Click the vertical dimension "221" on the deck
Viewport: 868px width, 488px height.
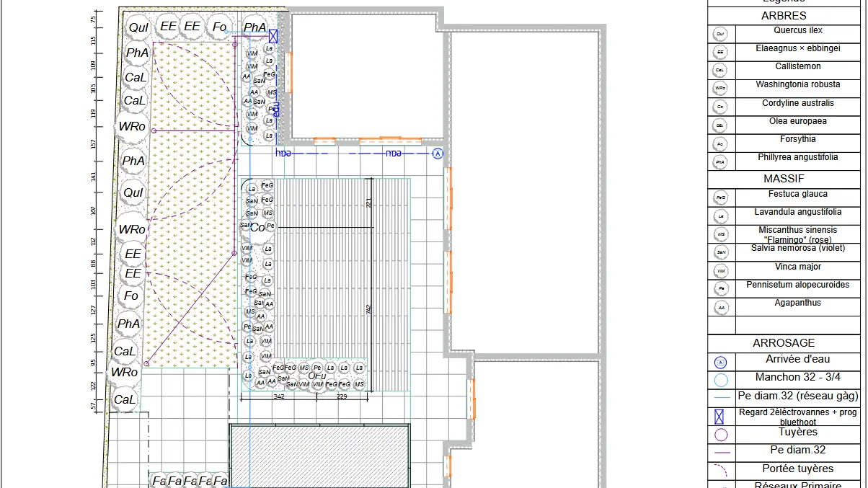(369, 203)
